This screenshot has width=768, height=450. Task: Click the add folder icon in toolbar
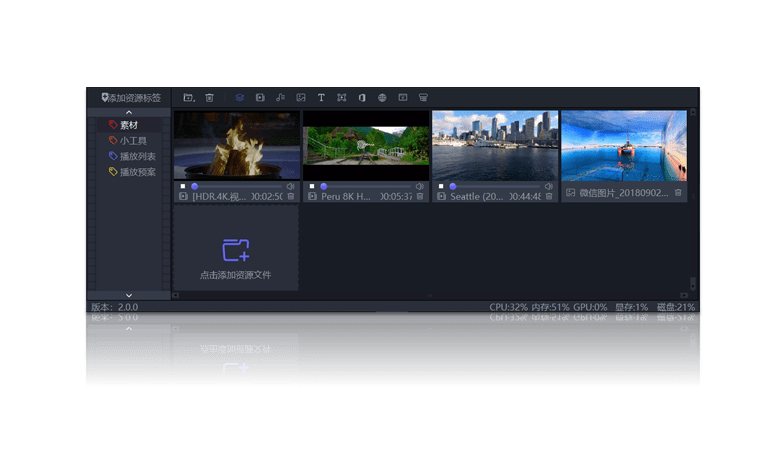tap(187, 98)
